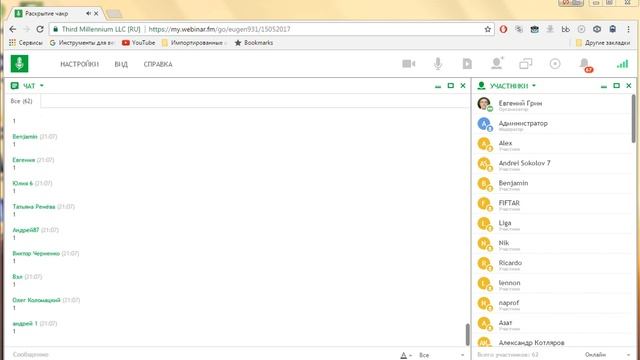Viewport: 640px width, 360px height.
Task: Select participant Andrei Sokolov 7
Action: [x=551, y=164]
